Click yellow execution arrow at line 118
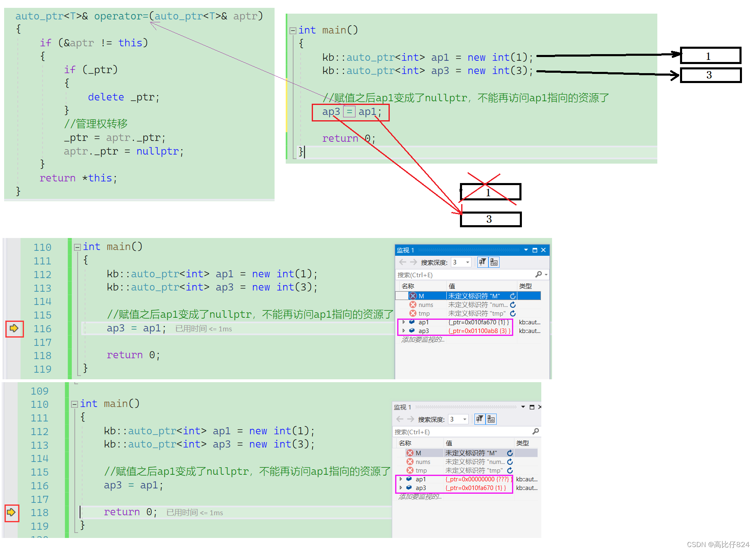This screenshot has height=552, width=756. click(x=11, y=512)
